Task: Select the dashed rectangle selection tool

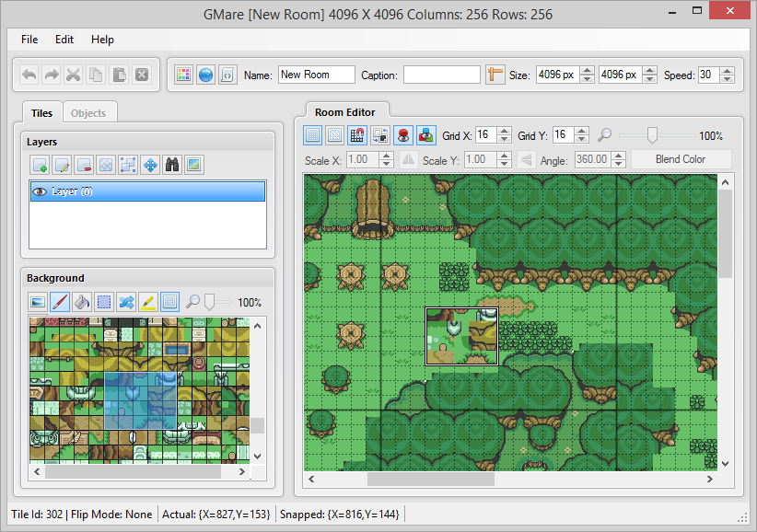Action: coord(104,303)
